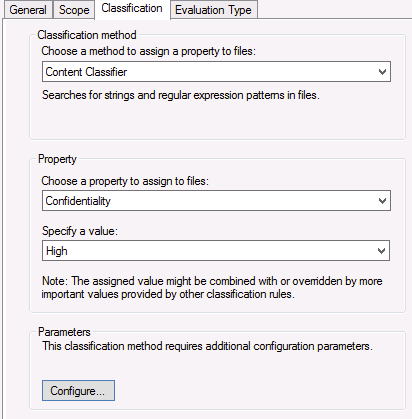Click the note about overridden assigned values
Image resolution: width=412 pixels, height=419 pixels.
coord(212,287)
